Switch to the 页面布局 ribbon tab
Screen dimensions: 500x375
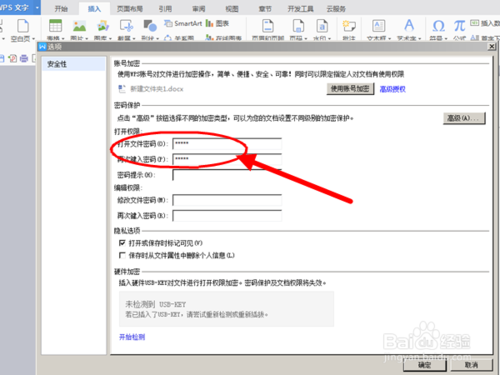pyautogui.click(x=130, y=9)
